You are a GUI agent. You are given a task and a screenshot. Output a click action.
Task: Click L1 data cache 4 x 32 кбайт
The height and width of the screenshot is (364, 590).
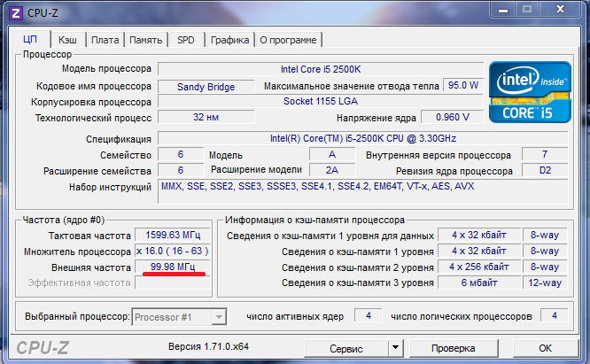click(x=479, y=235)
